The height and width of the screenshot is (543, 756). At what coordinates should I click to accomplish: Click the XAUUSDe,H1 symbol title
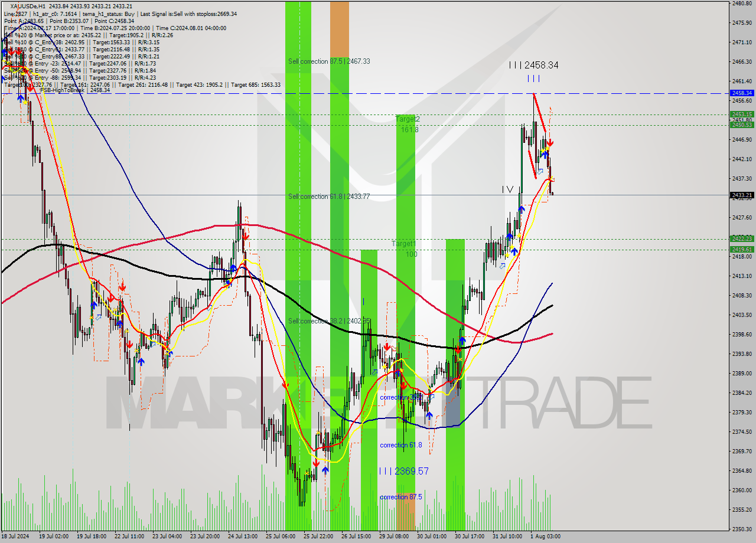point(29,6)
